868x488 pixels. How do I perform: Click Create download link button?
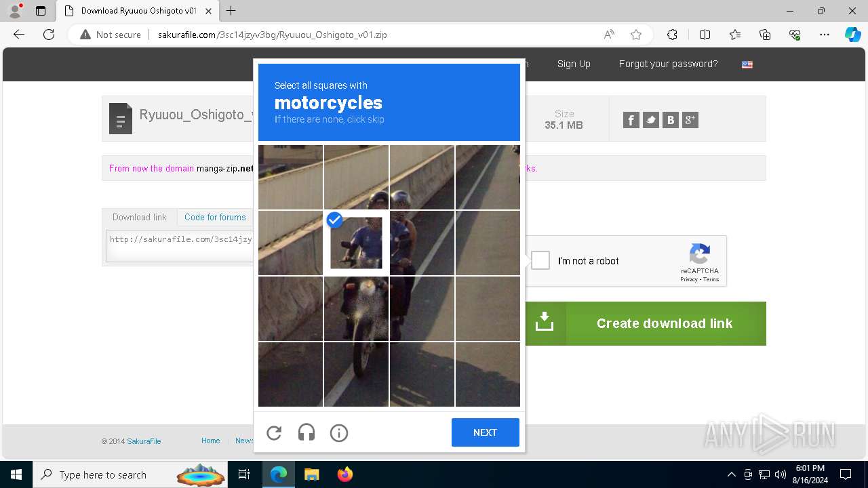(646, 323)
